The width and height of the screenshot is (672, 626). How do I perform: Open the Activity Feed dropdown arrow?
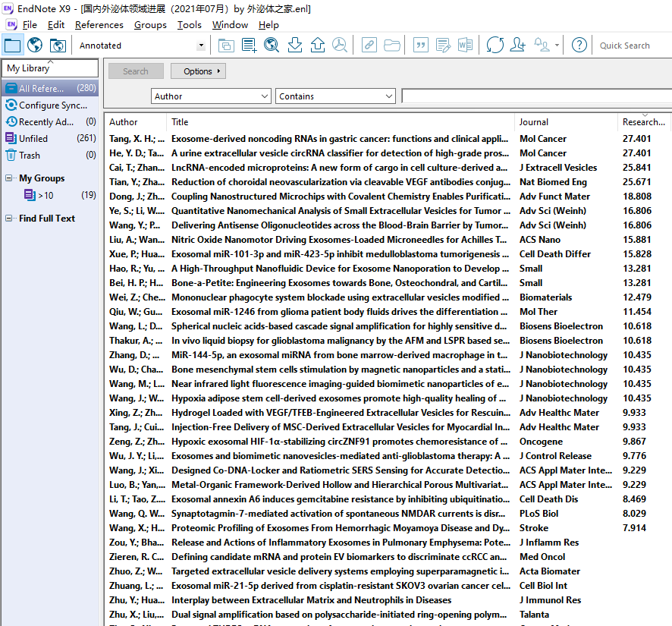tap(557, 45)
